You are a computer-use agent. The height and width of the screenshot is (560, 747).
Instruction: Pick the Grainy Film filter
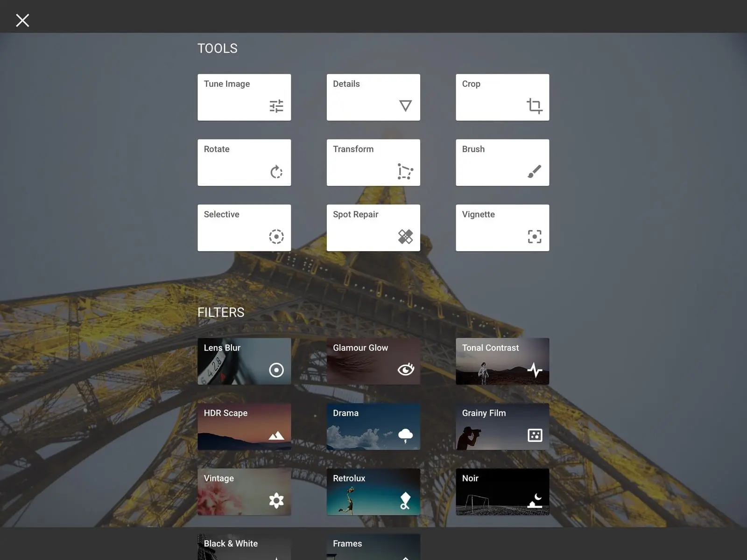point(502,427)
